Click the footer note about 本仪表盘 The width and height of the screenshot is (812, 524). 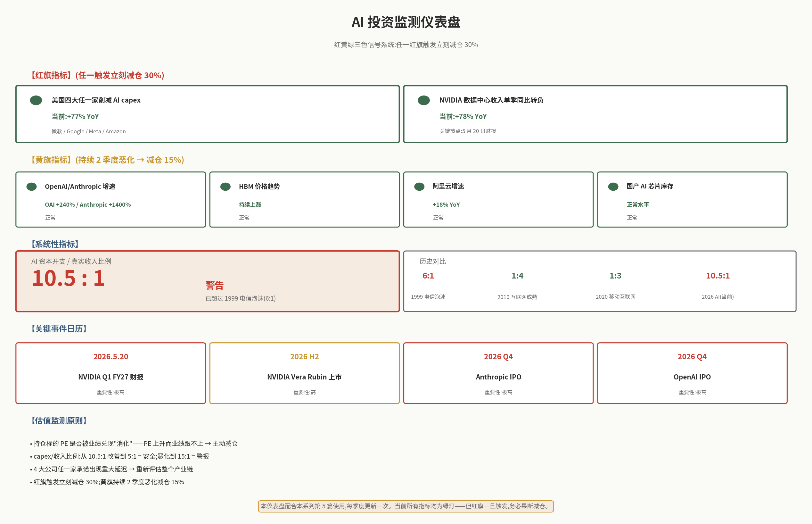pyautogui.click(x=406, y=506)
